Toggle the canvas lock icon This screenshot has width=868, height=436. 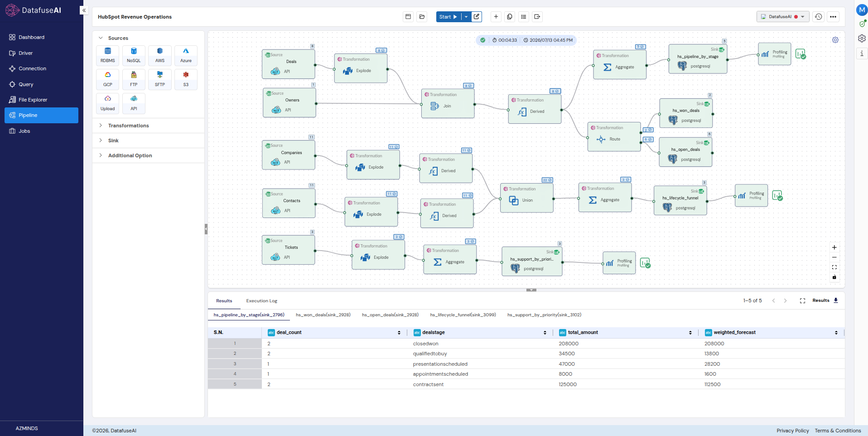(x=834, y=277)
